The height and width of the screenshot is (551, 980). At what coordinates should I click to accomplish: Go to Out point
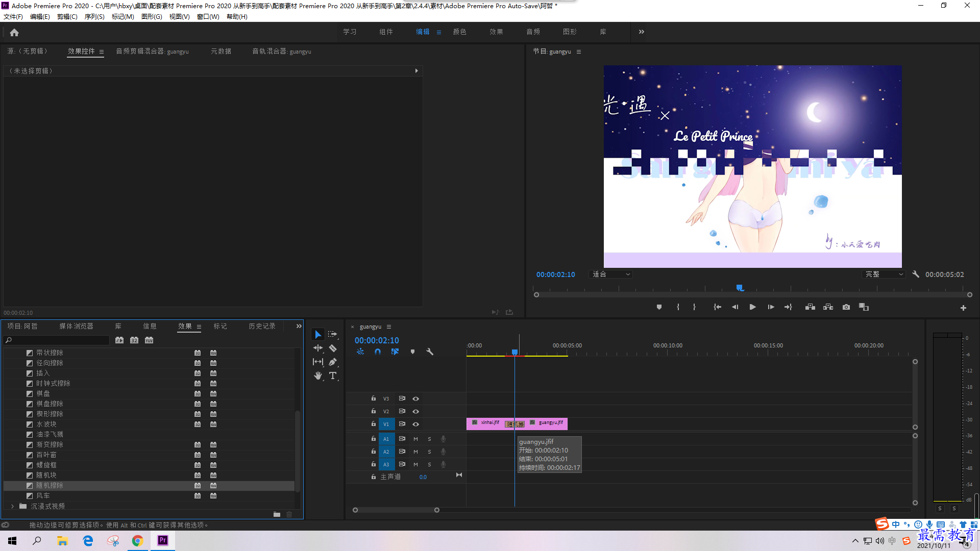pos(788,307)
